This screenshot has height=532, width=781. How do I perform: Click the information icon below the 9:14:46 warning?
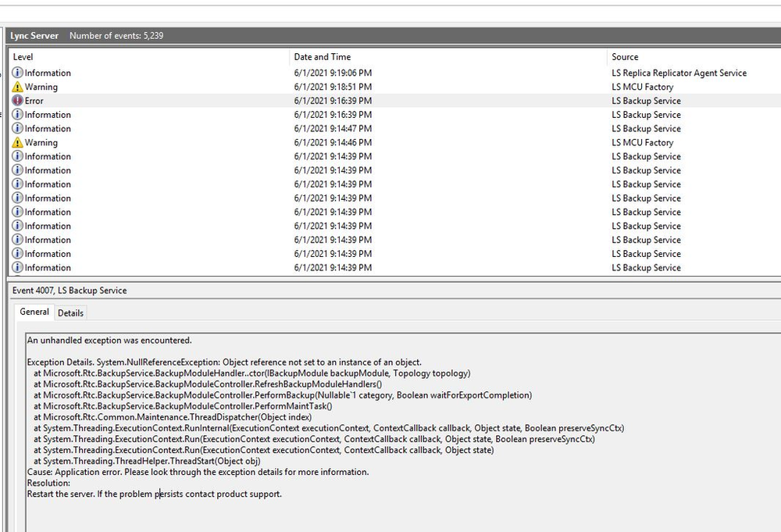pyautogui.click(x=18, y=157)
